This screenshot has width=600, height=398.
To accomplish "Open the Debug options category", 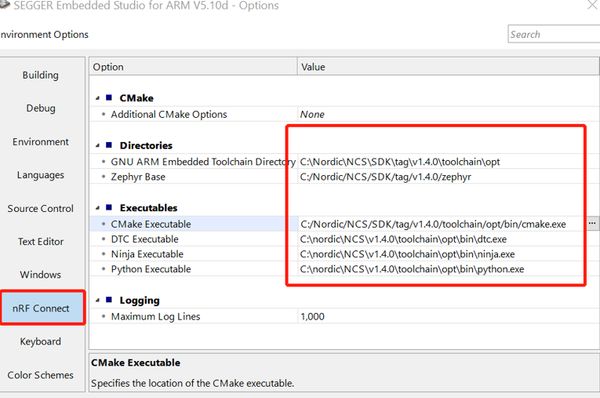I will [x=41, y=108].
